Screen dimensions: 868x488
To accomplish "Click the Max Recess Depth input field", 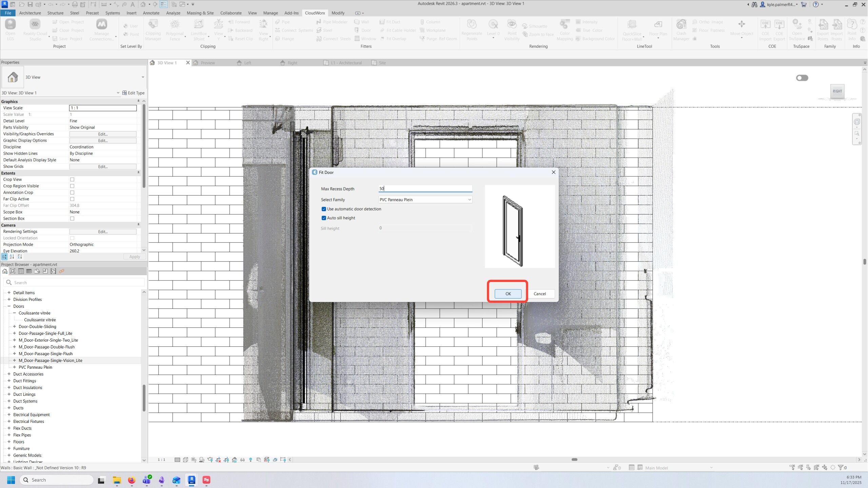I will tap(425, 188).
